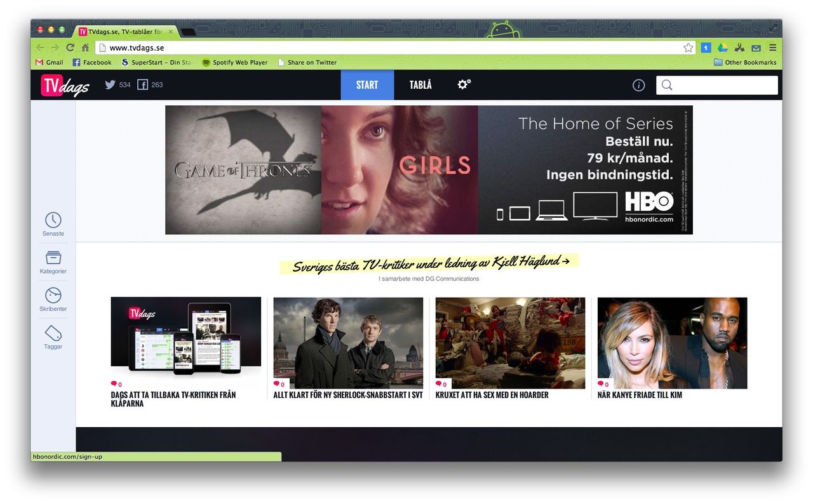Reload the page with refresh icon

click(x=71, y=48)
